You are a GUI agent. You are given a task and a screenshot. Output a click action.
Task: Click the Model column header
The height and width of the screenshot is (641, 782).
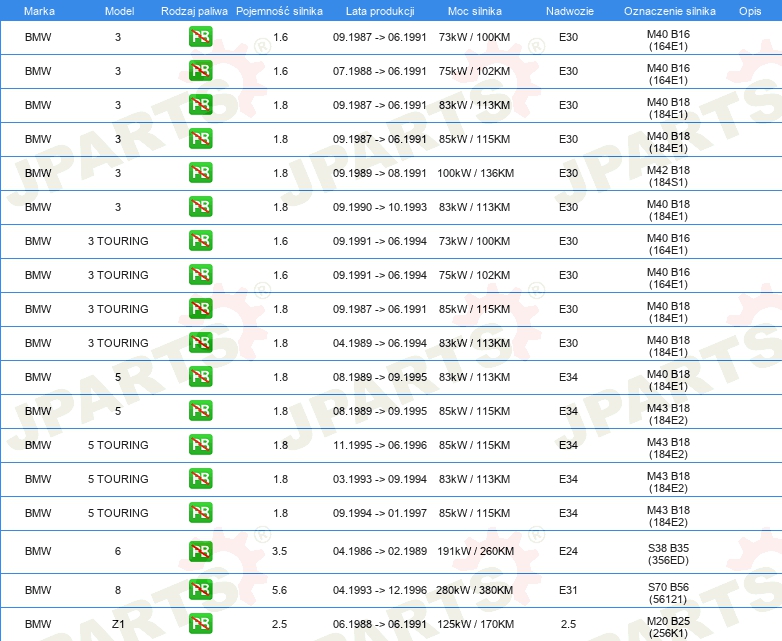point(119,11)
